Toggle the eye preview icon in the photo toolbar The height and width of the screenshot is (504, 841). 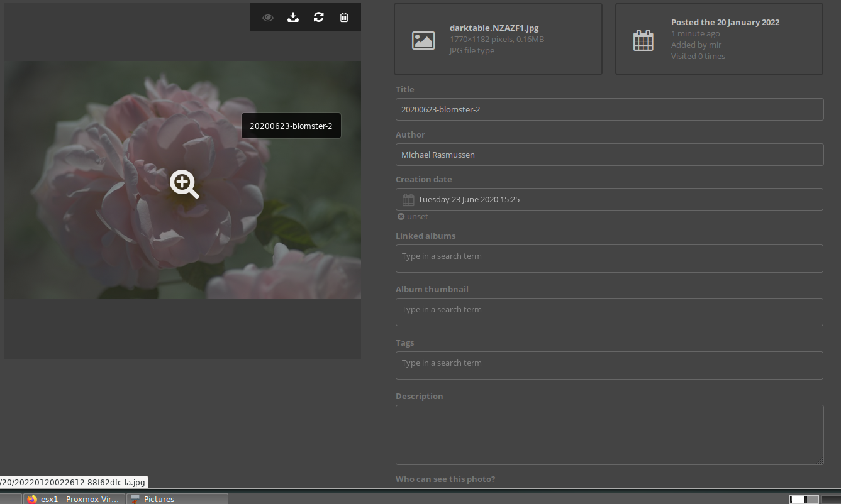[267, 17]
